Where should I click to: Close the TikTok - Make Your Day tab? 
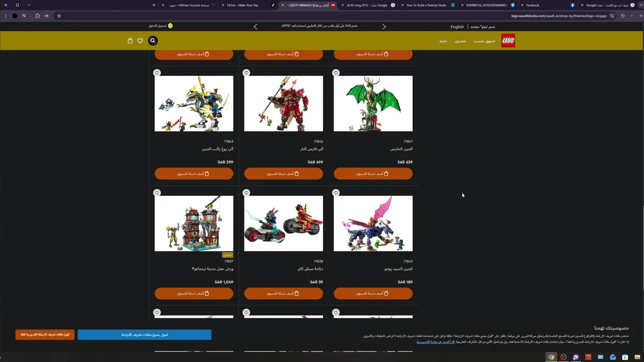(223, 5)
